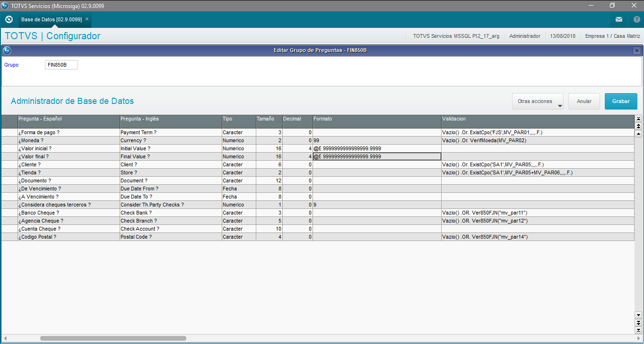Image resolution: width=644 pixels, height=344 pixels.
Task: Click TOTVS Servicios MSSQL P12_17_arg label
Action: tap(456, 36)
